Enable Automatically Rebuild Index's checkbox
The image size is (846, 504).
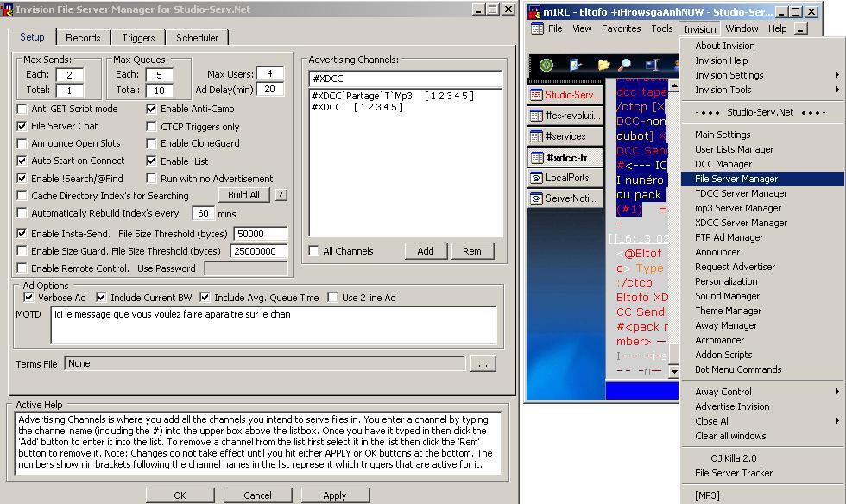tap(22, 212)
